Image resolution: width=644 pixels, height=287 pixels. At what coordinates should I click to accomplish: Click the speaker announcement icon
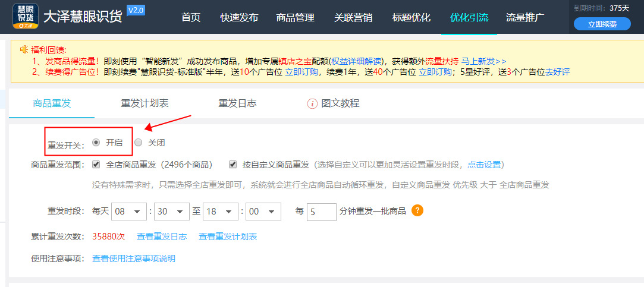click(x=24, y=50)
